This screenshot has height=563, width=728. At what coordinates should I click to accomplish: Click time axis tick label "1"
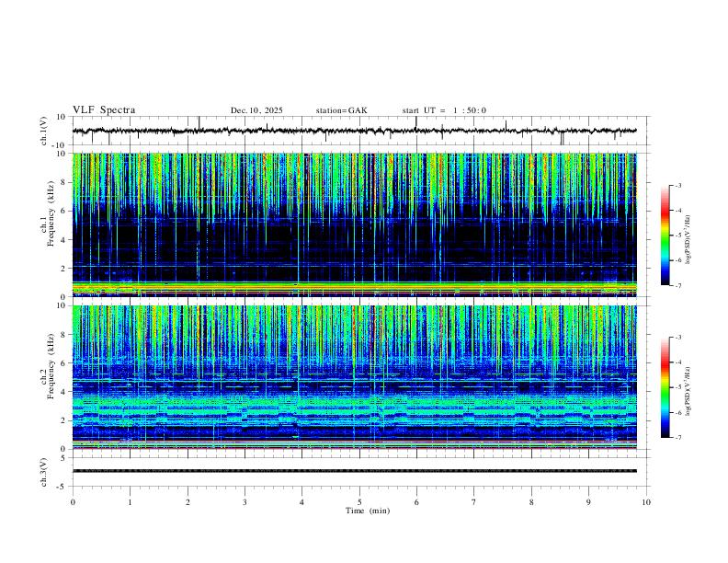point(130,502)
